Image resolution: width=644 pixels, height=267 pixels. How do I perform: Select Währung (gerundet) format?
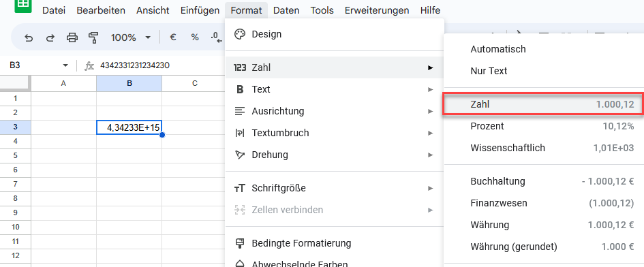point(544,247)
